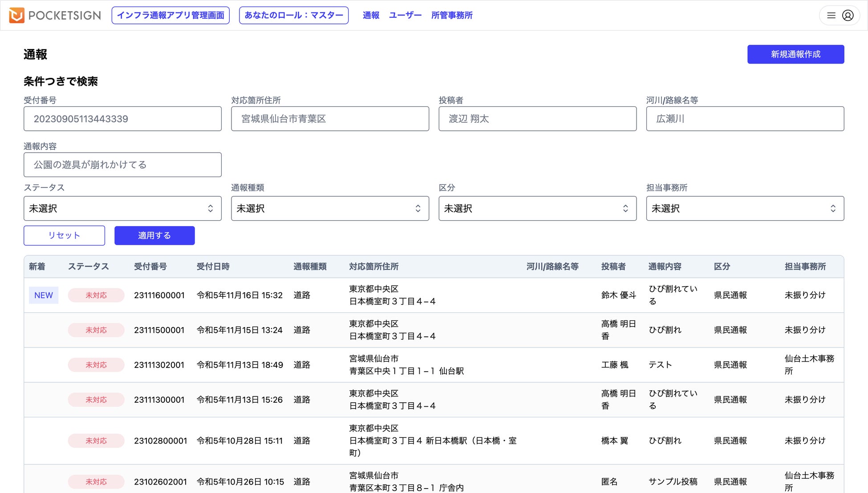Open the 通報種類 select box

330,209
